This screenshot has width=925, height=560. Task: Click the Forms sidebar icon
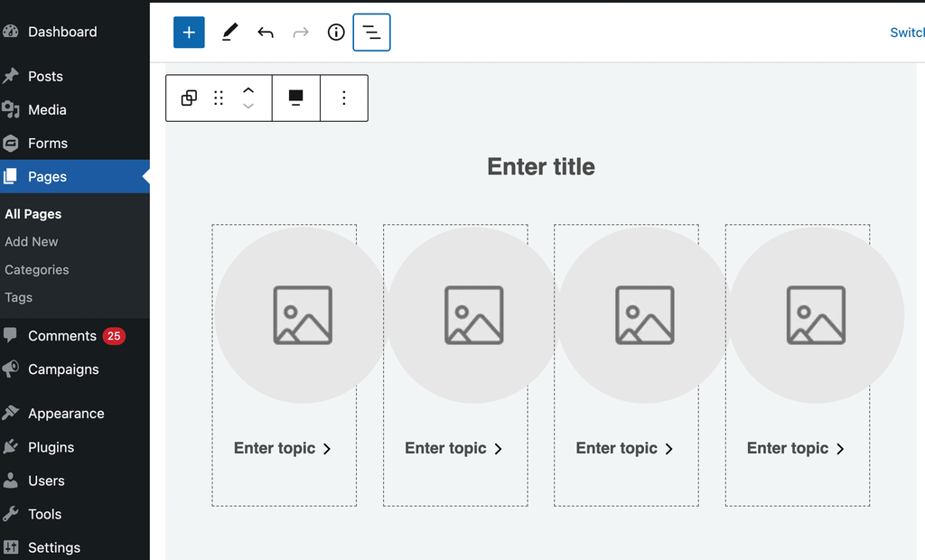click(x=10, y=144)
